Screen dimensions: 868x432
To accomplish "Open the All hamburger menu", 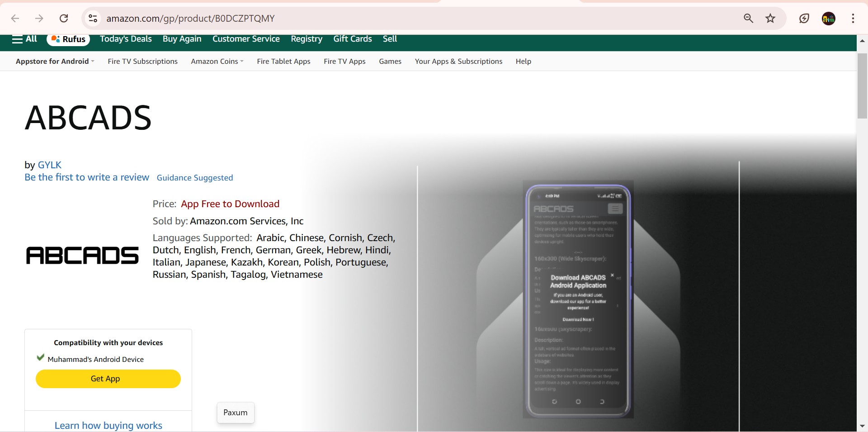I will point(24,39).
